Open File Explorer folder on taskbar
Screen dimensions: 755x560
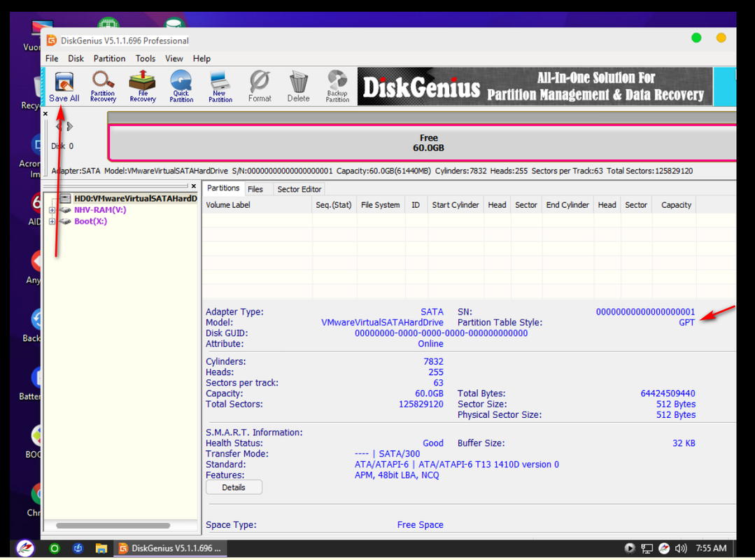tap(101, 548)
